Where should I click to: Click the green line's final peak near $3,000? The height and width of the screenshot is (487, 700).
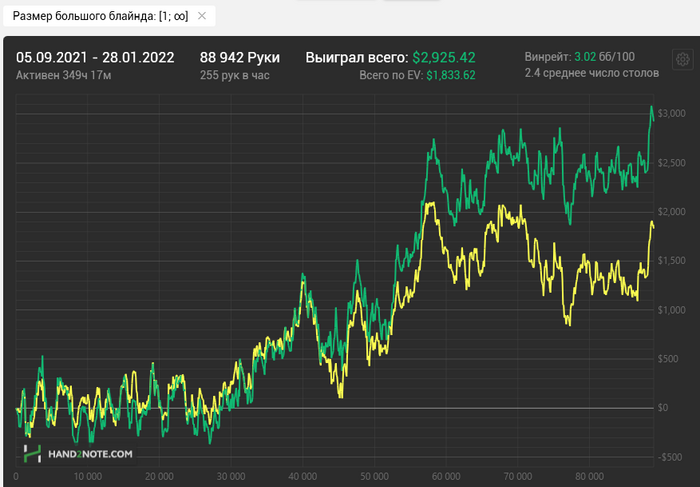tap(651, 107)
